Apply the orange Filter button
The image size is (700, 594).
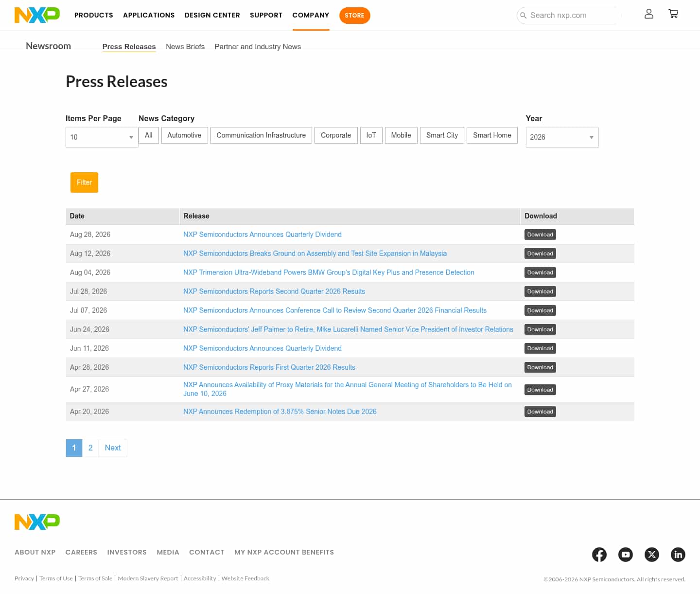pos(84,182)
